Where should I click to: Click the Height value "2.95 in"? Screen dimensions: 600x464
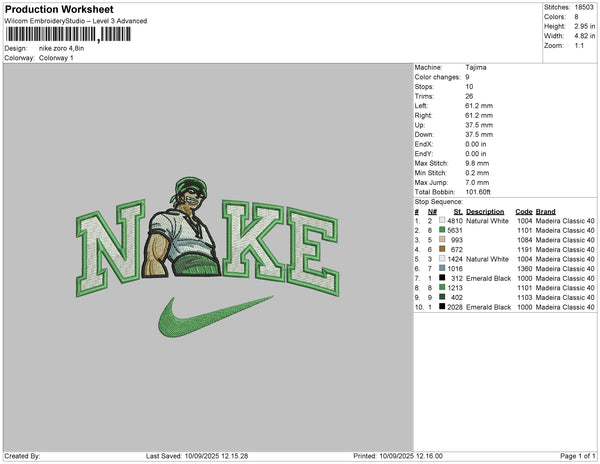click(x=585, y=26)
